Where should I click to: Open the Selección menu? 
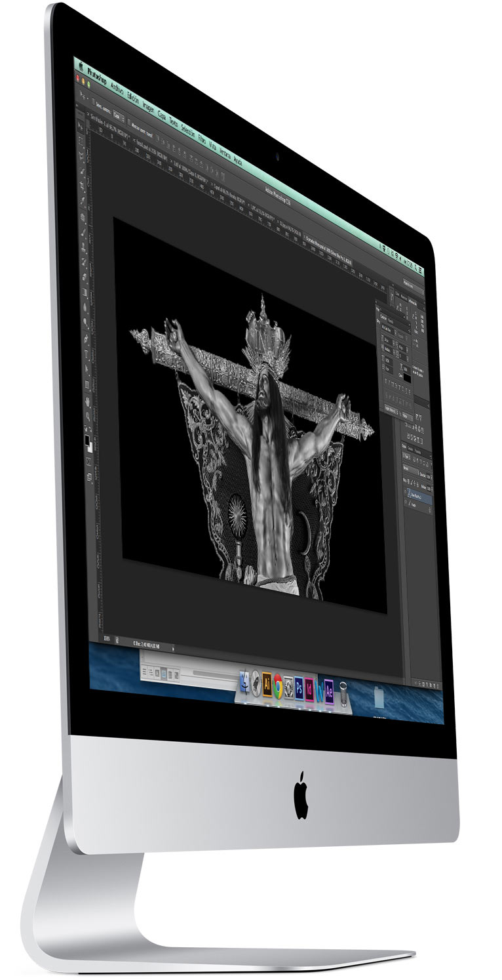pos(187,132)
